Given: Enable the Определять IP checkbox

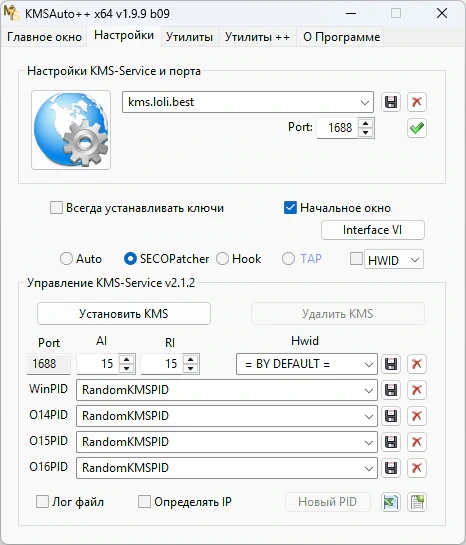Looking at the screenshot, I should coord(144,502).
